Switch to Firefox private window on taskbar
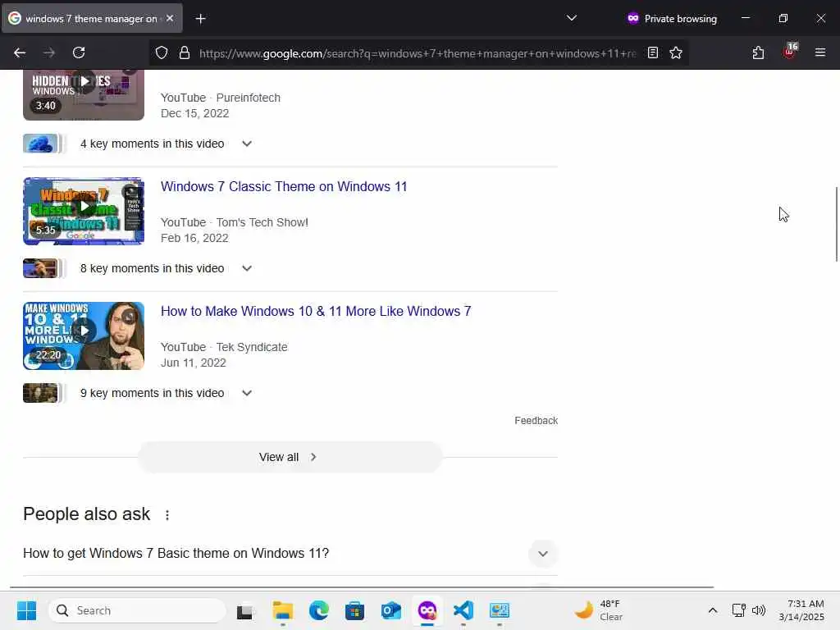Image resolution: width=840 pixels, height=630 pixels. [427, 610]
